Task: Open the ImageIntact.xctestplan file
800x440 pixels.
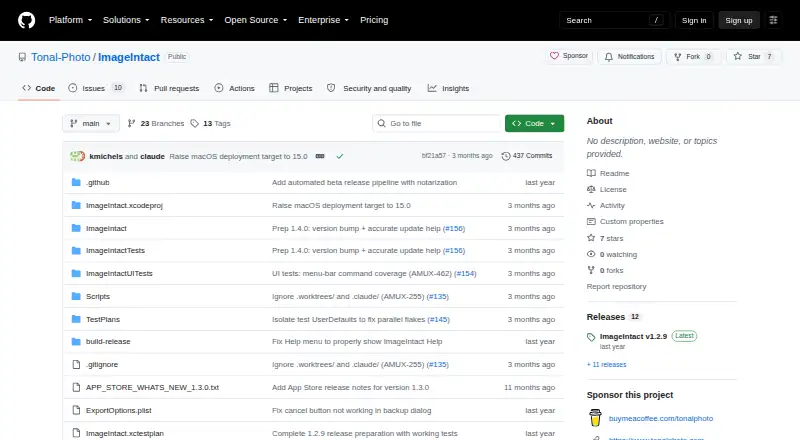Action: coord(124,433)
